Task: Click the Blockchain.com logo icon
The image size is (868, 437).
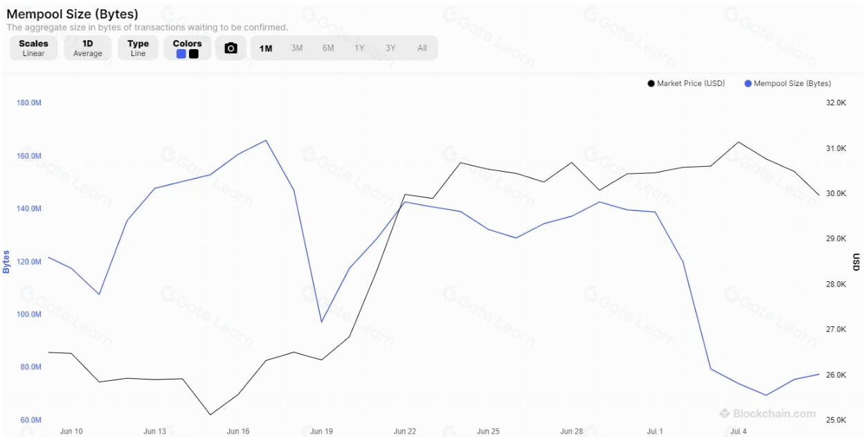Action: click(725, 413)
